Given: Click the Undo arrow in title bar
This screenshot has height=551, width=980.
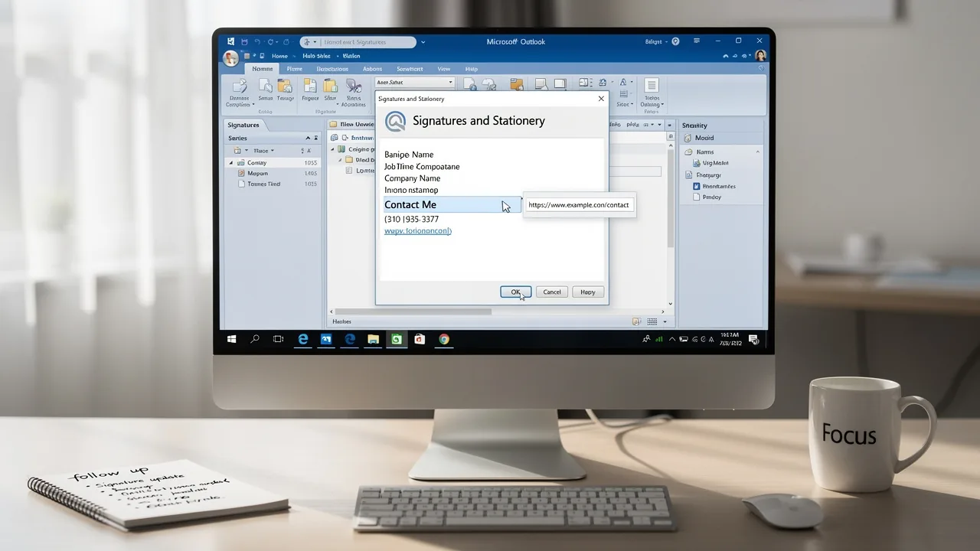Looking at the screenshot, I should [258, 41].
